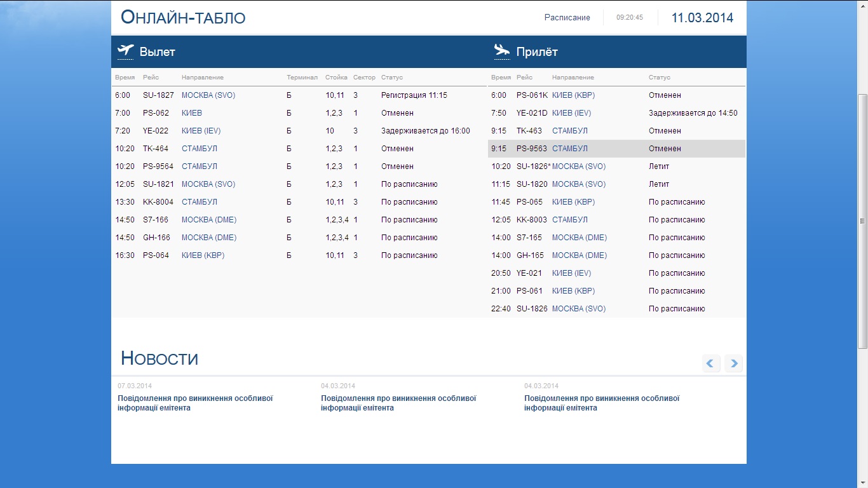
Task: Click КИЕВ (IEV) origin for arrival YE-021
Action: (571, 273)
